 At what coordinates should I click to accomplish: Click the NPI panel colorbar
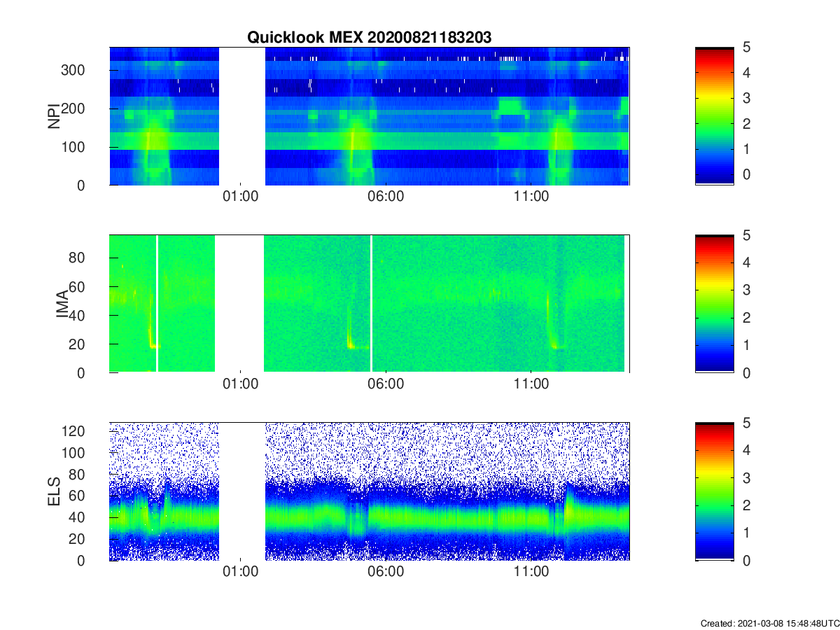pos(715,116)
